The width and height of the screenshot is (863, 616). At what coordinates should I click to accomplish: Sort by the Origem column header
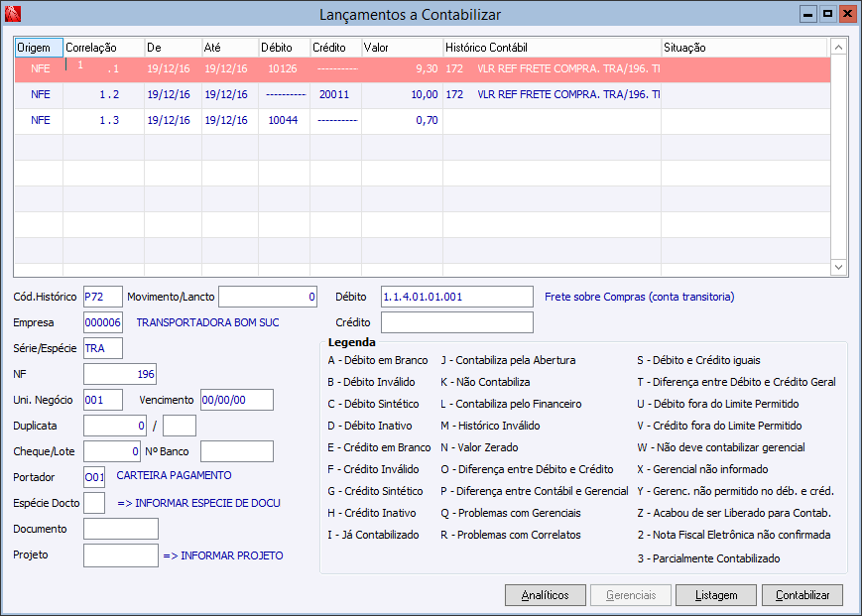(x=38, y=48)
